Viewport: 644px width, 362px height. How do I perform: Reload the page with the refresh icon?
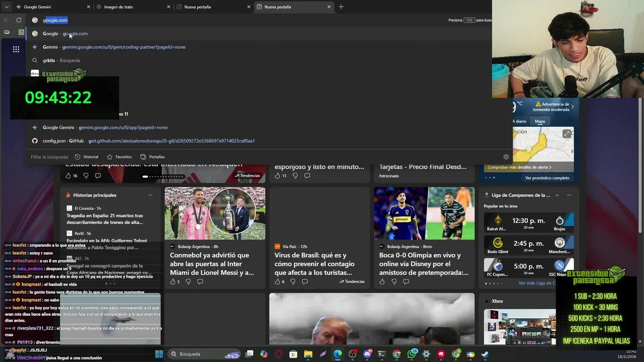tap(19, 20)
